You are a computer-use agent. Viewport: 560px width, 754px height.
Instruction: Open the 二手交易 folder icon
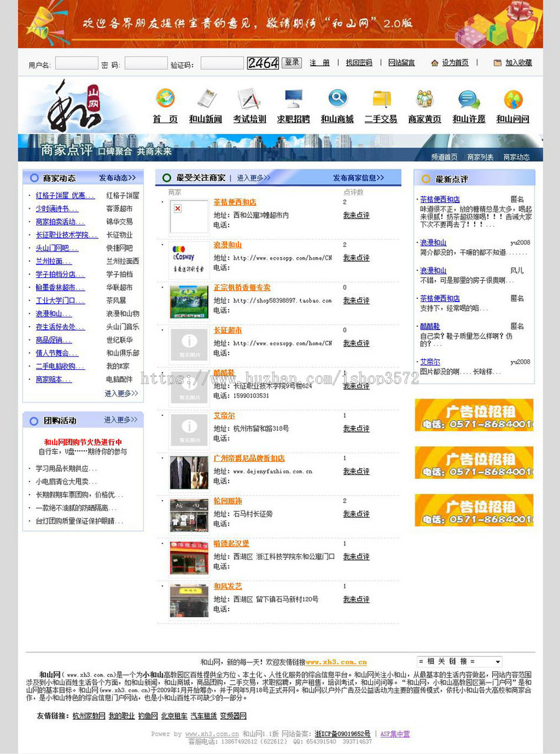381,99
